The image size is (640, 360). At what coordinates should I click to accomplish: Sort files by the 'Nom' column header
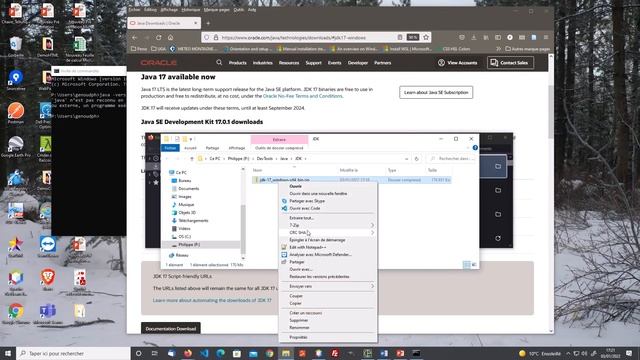pos(257,170)
